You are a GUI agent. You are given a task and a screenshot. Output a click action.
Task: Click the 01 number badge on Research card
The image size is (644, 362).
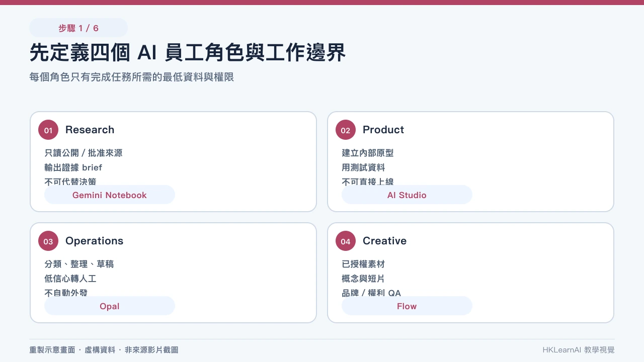[48, 130]
